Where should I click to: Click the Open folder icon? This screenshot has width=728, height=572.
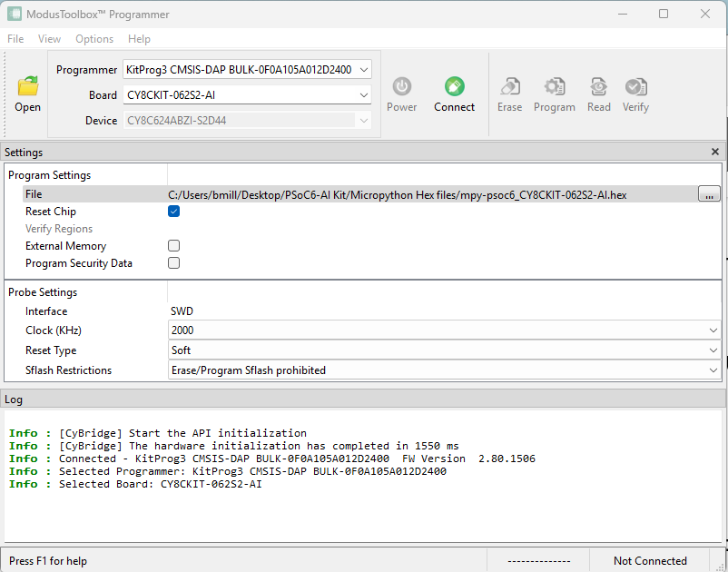pyautogui.click(x=28, y=86)
